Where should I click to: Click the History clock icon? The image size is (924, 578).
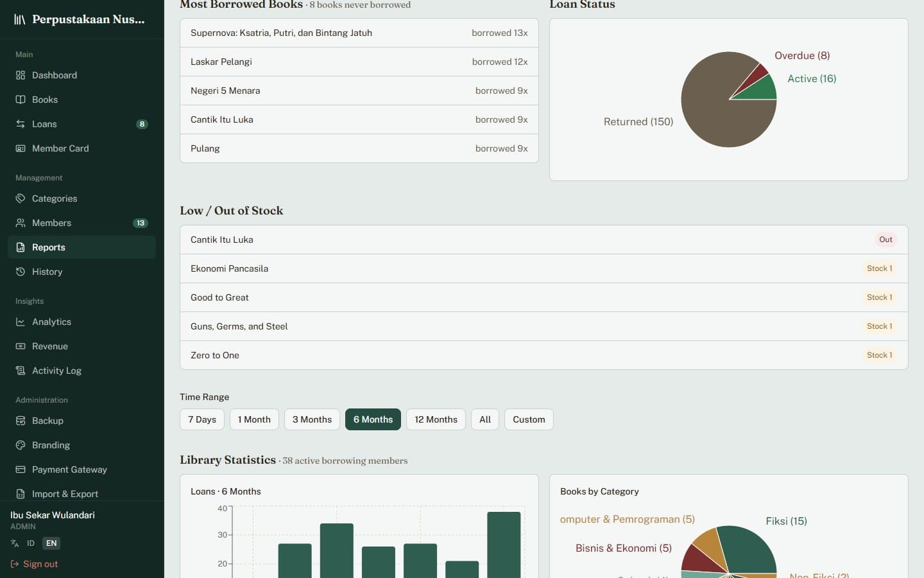pos(21,272)
